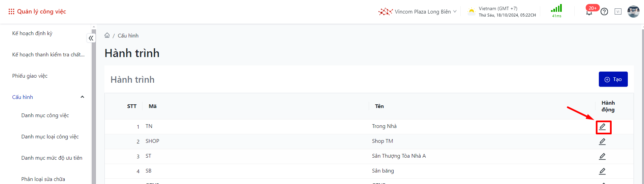Click the home breadcrumb icon
Image resolution: width=644 pixels, height=184 pixels.
[107, 35]
